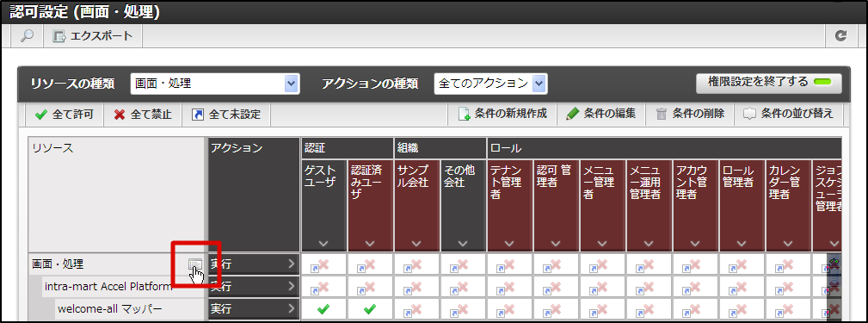Toggle green check for ゲストユーザ on welcome-all マッパー
The height and width of the screenshot is (323, 868).
coord(323,308)
